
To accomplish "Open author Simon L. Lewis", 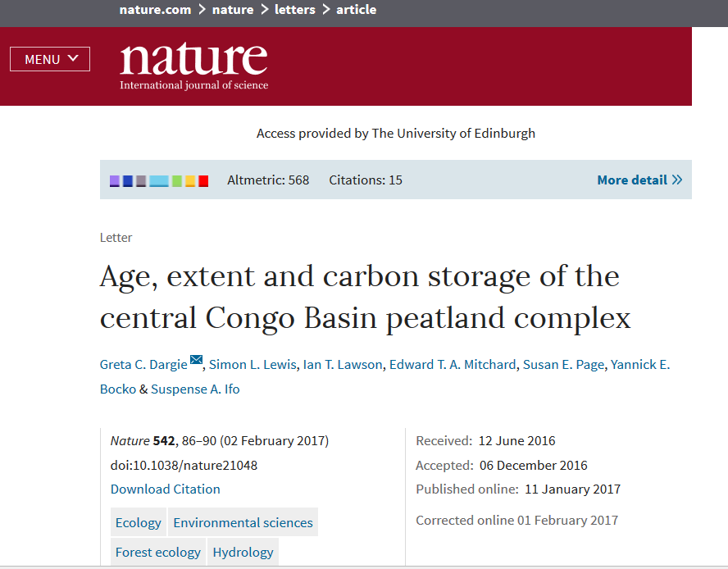I will [253, 365].
